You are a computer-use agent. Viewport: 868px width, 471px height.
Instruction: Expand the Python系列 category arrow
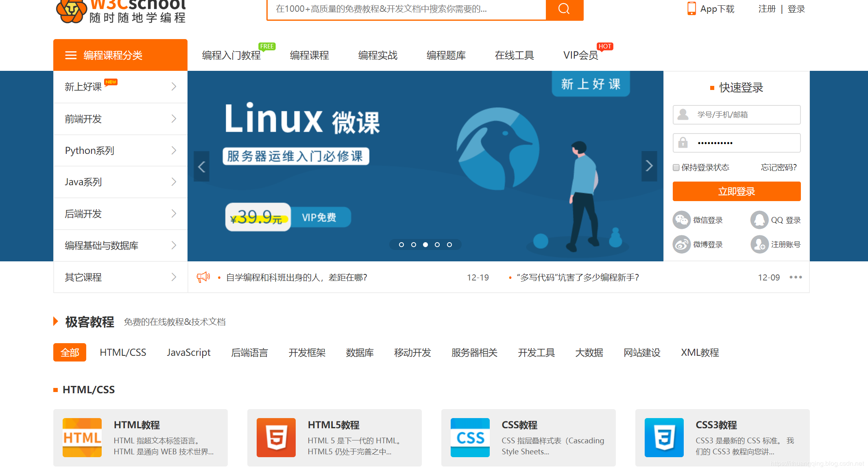(x=174, y=151)
